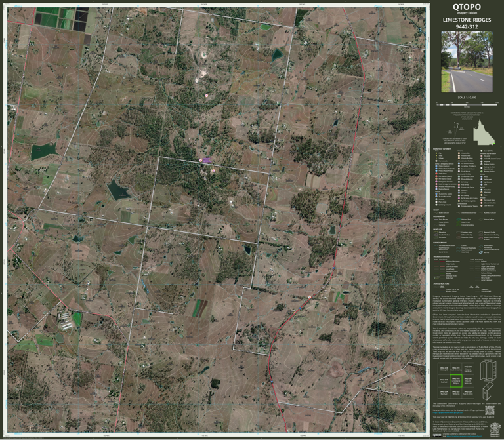Click the Place of Worship legend icon

click(x=459, y=179)
